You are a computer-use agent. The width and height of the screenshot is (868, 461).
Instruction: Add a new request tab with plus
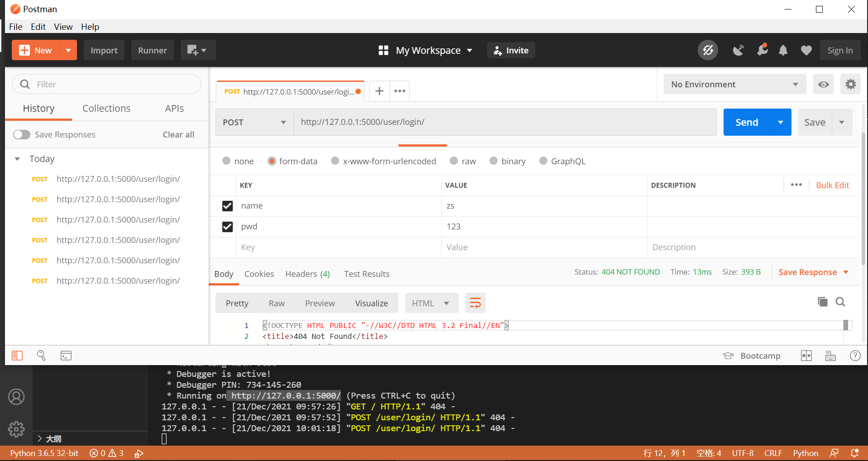(x=379, y=91)
